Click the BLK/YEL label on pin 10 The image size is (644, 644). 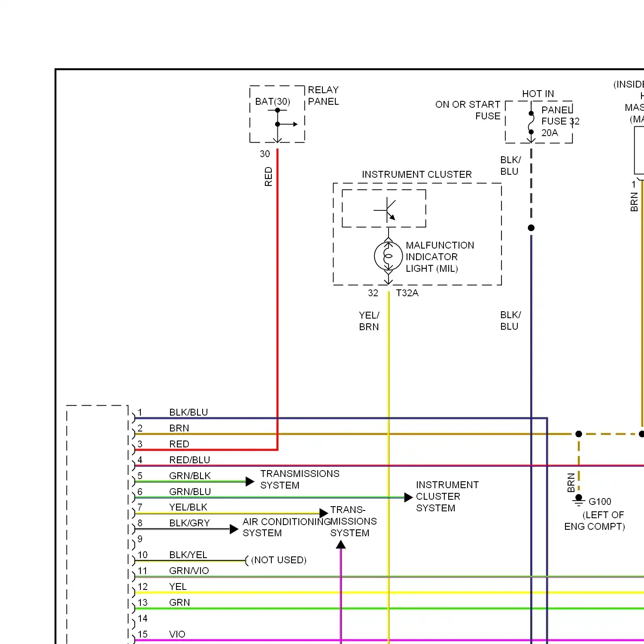[188, 555]
